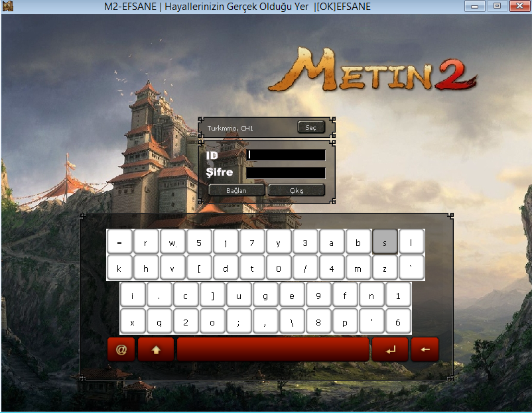Viewport: 532px width, 413px height.
Task: Click the Seç server select button
Action: coord(311,127)
